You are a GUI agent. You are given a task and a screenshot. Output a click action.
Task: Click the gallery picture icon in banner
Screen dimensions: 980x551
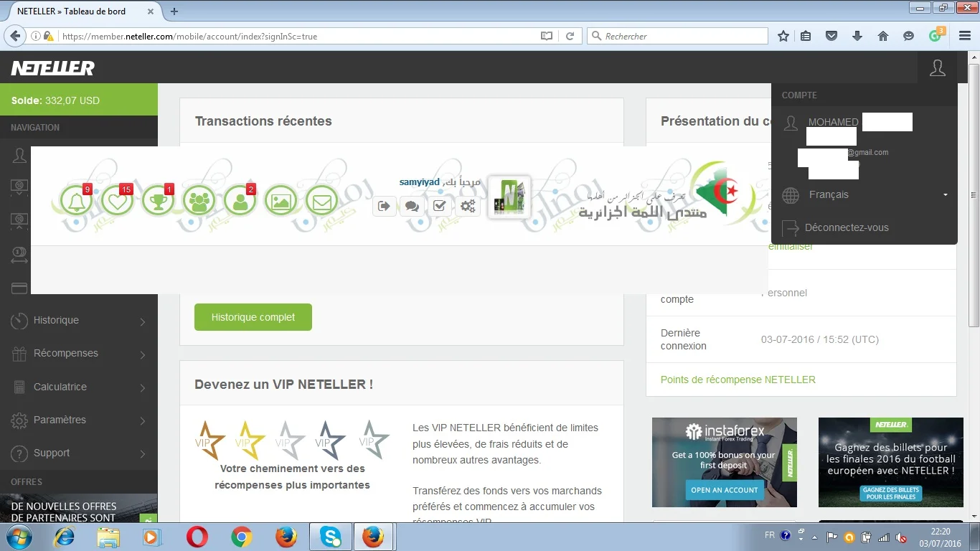tap(281, 202)
